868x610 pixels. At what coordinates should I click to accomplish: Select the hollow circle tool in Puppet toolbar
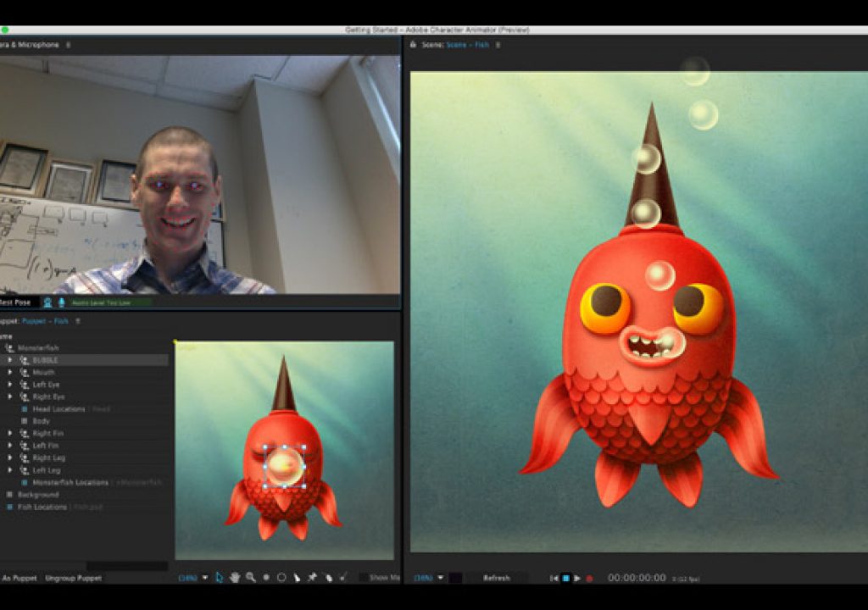click(281, 577)
